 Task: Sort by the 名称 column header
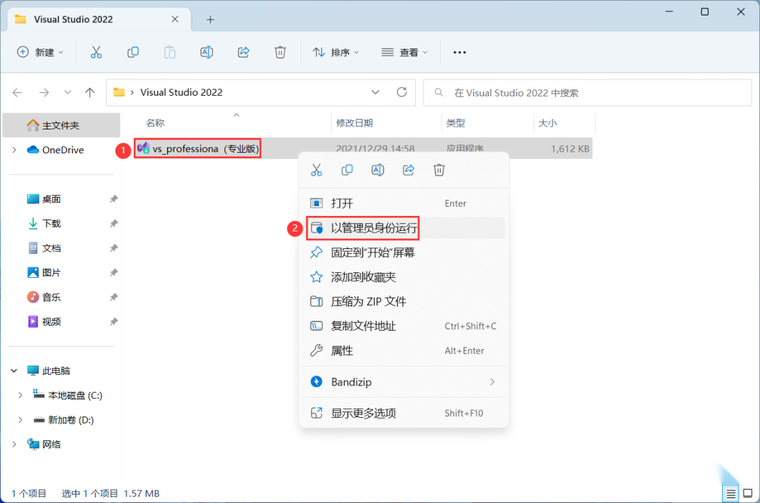[155, 123]
